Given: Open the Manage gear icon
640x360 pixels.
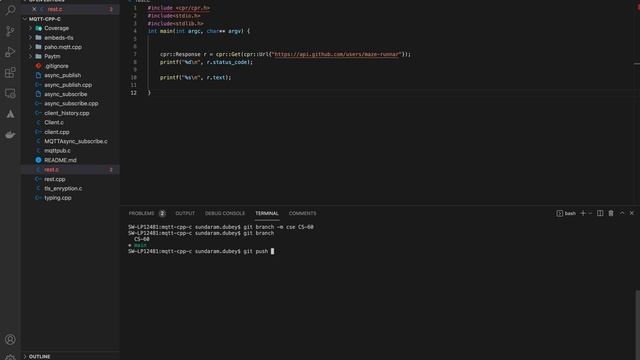Looking at the screenshot, I should click(10, 357).
